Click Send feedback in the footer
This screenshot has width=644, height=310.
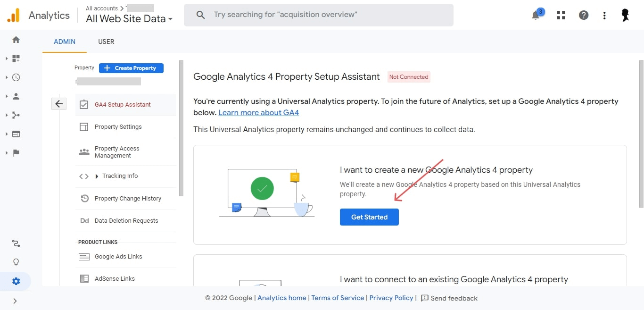pos(449,298)
